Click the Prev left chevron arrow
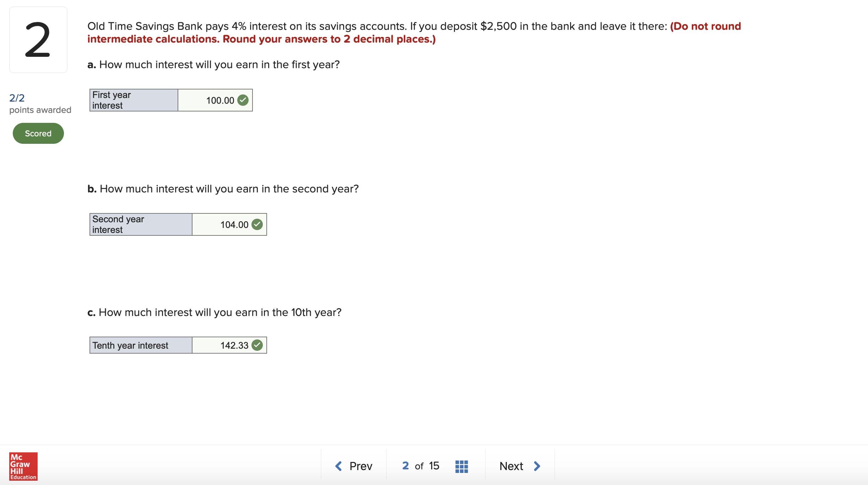Viewport: 868px width, 485px height. [x=338, y=466]
